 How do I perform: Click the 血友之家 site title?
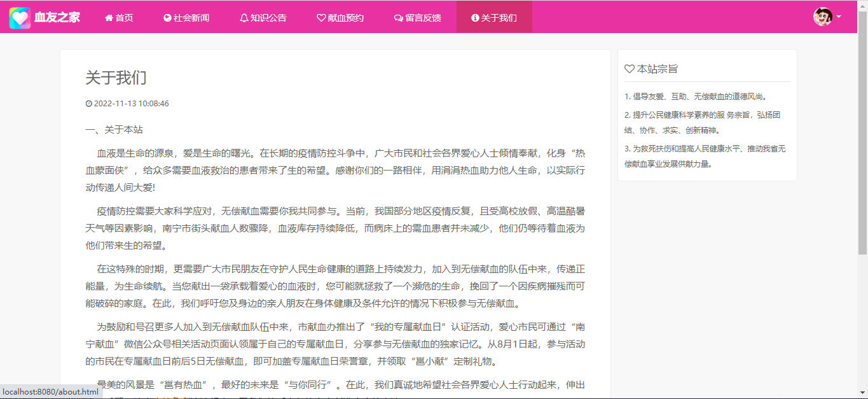tap(57, 18)
